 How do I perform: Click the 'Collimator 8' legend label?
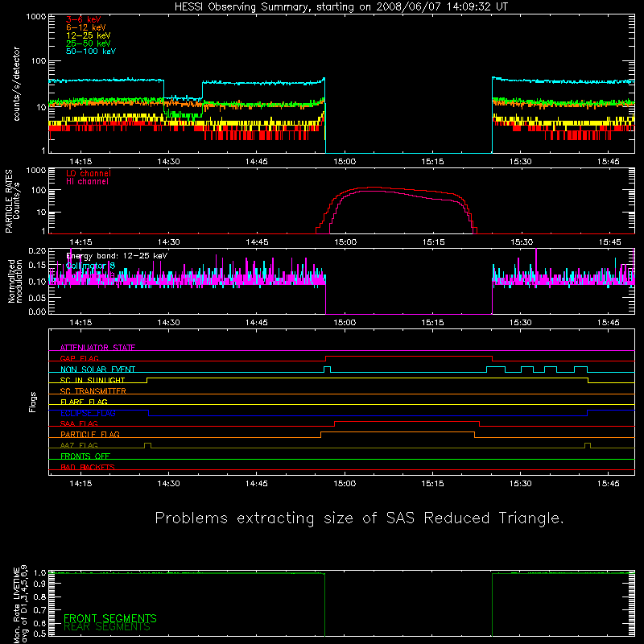pos(91,266)
